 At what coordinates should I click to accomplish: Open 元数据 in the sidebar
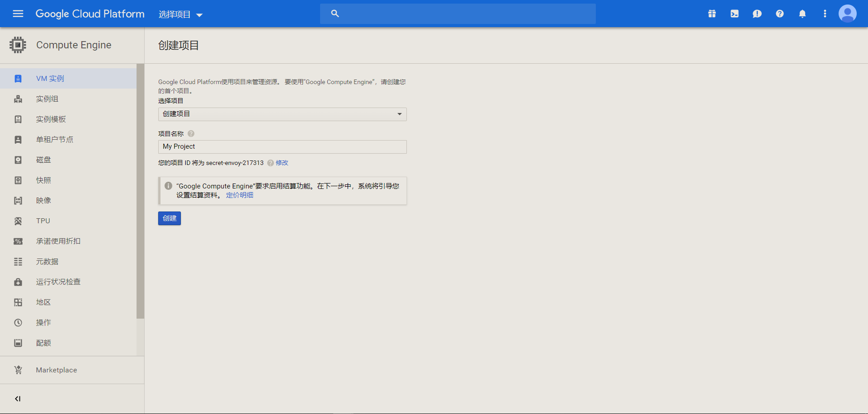click(68, 262)
